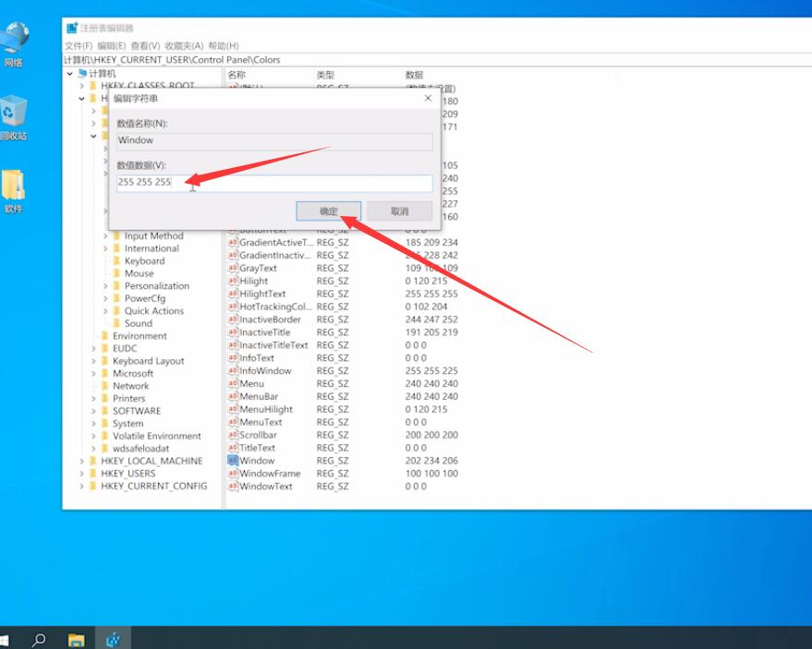Click the value data input field
The width and height of the screenshot is (812, 649).
click(274, 183)
